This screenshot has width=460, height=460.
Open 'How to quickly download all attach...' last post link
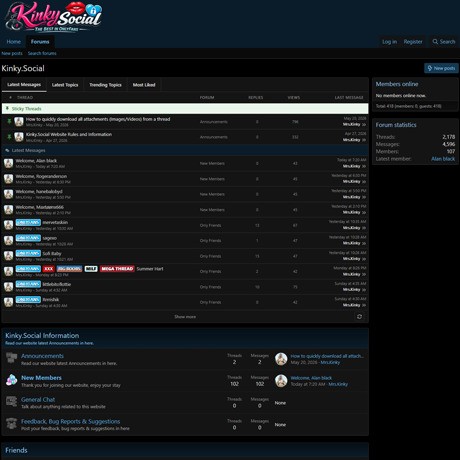point(327,356)
